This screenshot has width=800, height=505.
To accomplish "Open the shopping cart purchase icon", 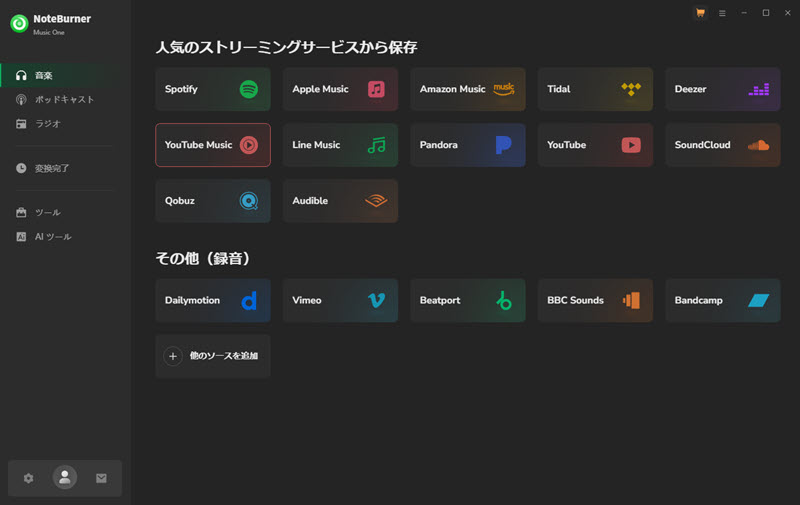I will click(701, 13).
